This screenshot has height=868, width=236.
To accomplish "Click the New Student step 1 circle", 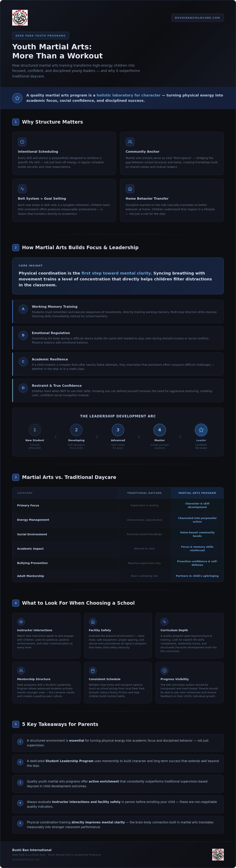I will tap(35, 430).
